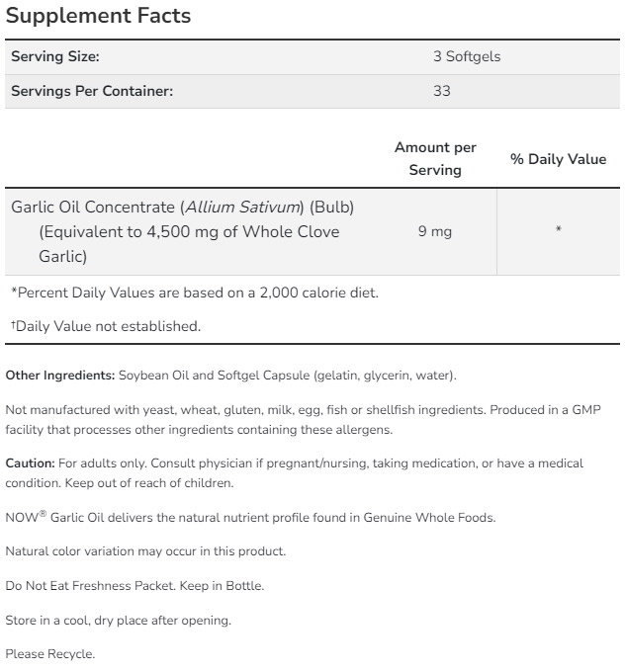
Task: Click the Serving Size label
Action: [x=55, y=56]
